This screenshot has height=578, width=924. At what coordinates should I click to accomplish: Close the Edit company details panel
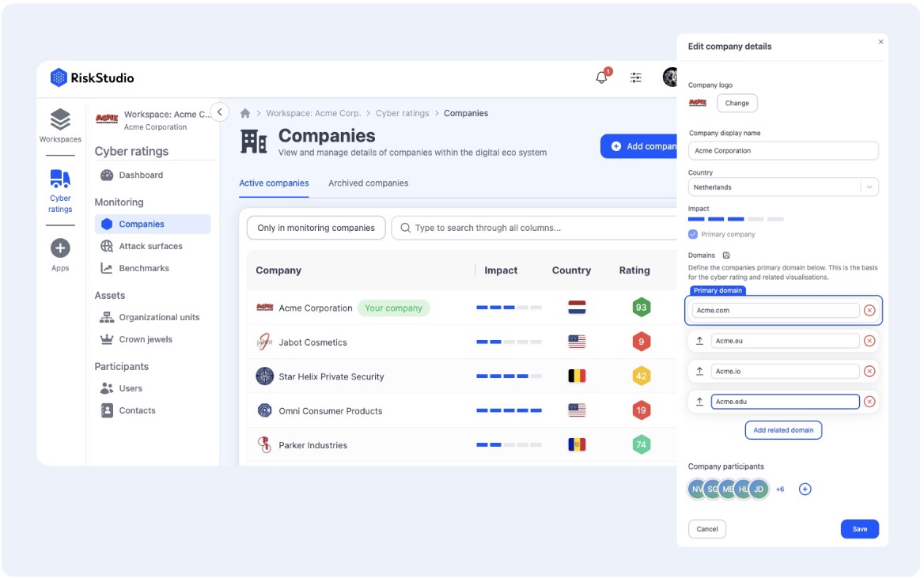click(x=881, y=42)
